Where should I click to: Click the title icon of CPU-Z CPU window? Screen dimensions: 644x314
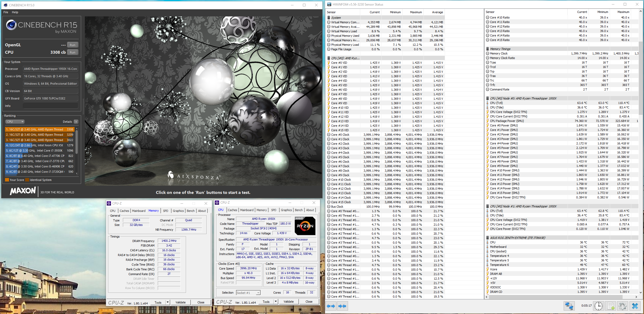[217, 203]
